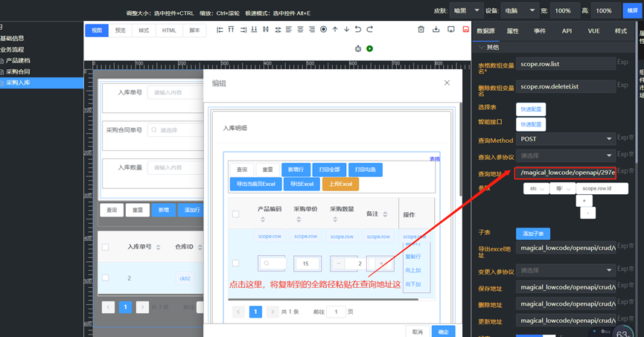Image resolution: width=644 pixels, height=337 pixels.
Task: Click the distribute vertical spacing icon
Action: click(266, 30)
